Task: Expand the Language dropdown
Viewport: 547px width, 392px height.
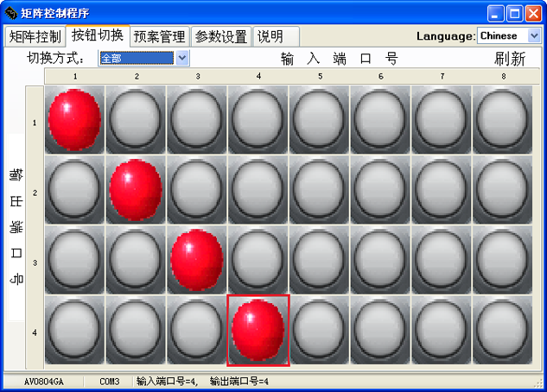Action: pos(533,36)
